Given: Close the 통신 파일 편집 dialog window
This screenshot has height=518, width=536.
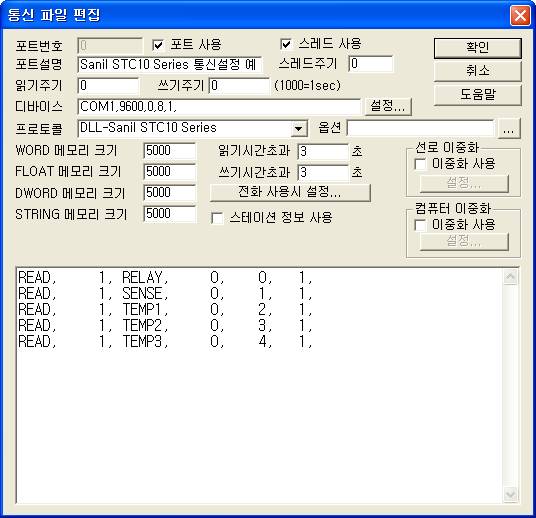Looking at the screenshot, I should [x=520, y=15].
